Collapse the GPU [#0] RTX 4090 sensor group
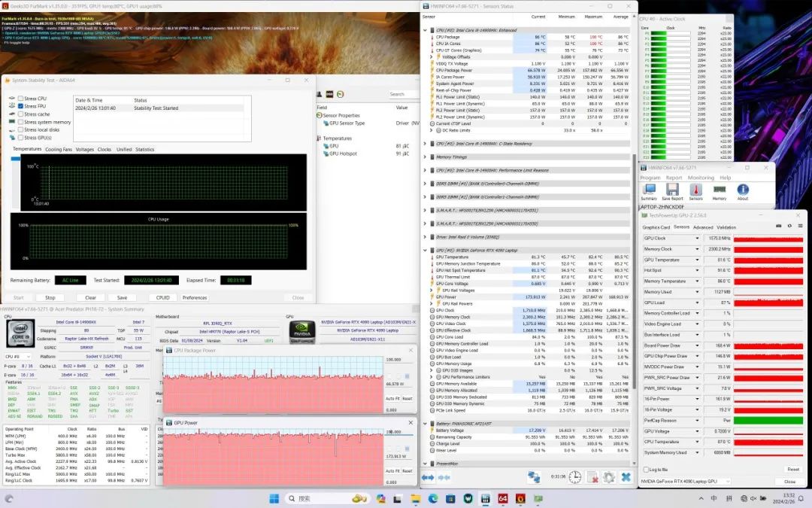Screen dimensions: 812x508 tap(425, 251)
